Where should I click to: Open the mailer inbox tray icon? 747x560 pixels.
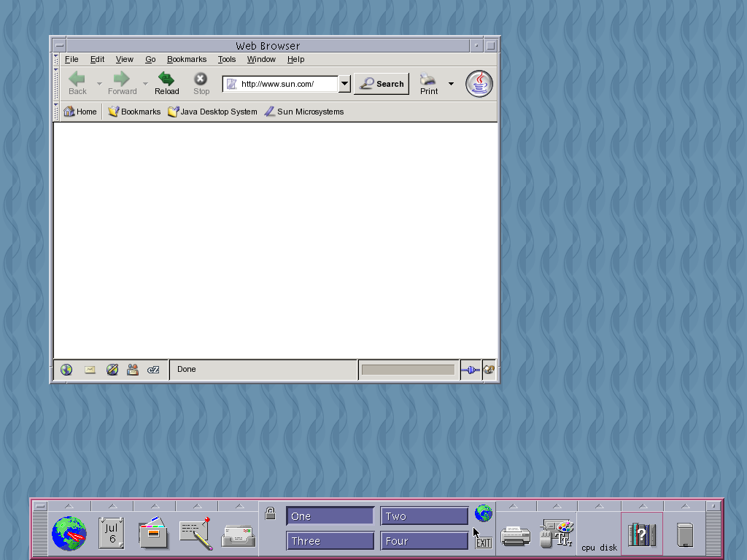pos(239,535)
